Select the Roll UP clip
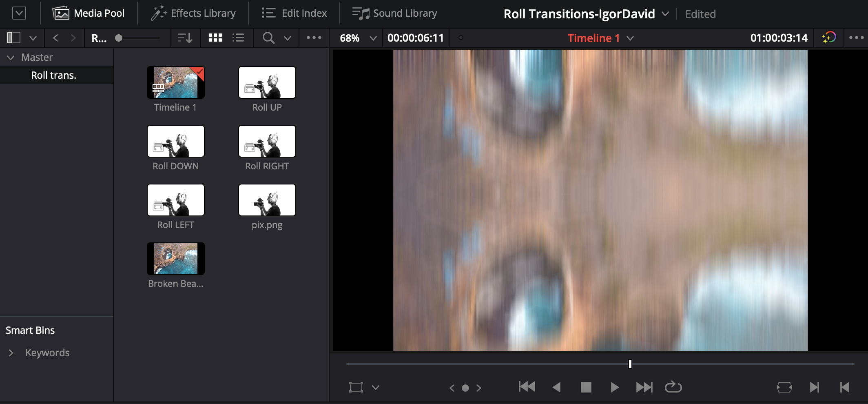Viewport: 868px width, 404px height. (267, 82)
